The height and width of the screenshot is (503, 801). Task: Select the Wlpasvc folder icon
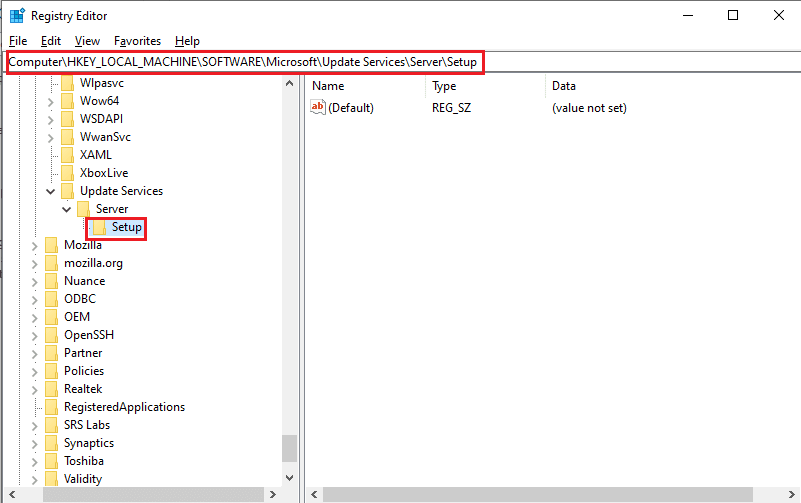[x=67, y=83]
